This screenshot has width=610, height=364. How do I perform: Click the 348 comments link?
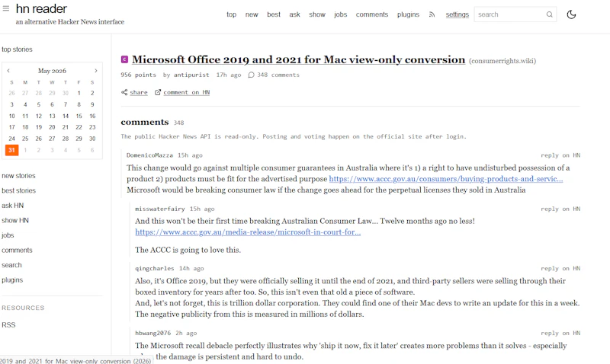[278, 75]
